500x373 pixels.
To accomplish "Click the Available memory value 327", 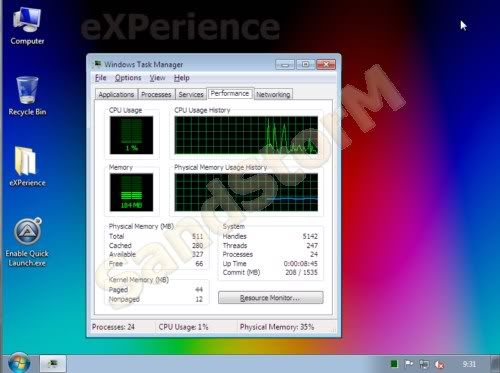I will pos(198,255).
